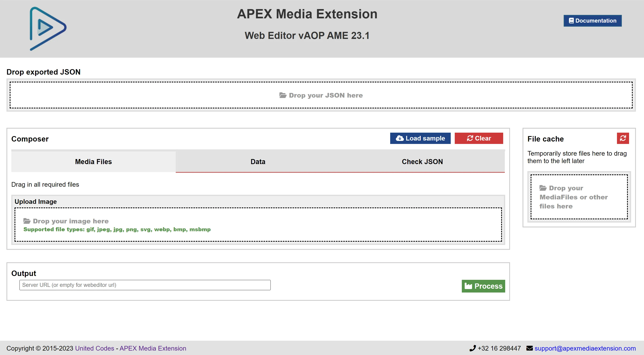Open the Documentation button
Screen dimensions: 644x355
(592, 21)
